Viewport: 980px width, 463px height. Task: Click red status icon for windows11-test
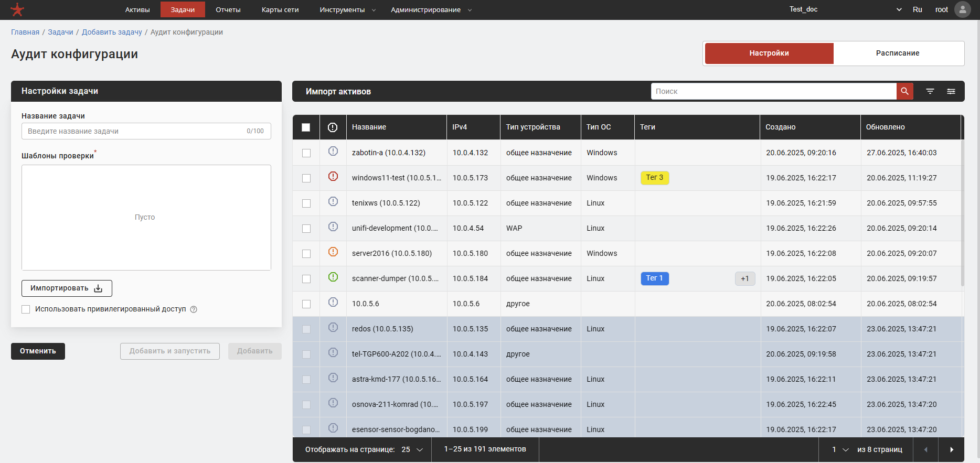(x=333, y=177)
